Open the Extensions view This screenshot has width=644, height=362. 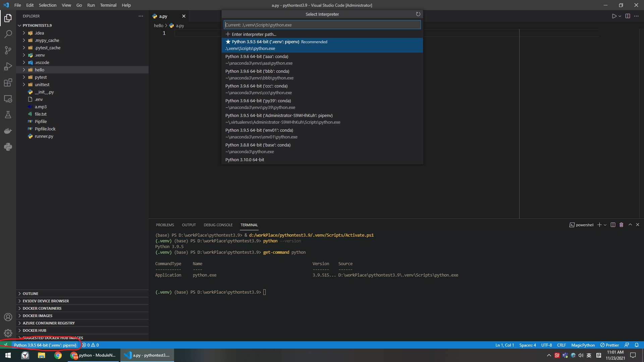click(8, 82)
